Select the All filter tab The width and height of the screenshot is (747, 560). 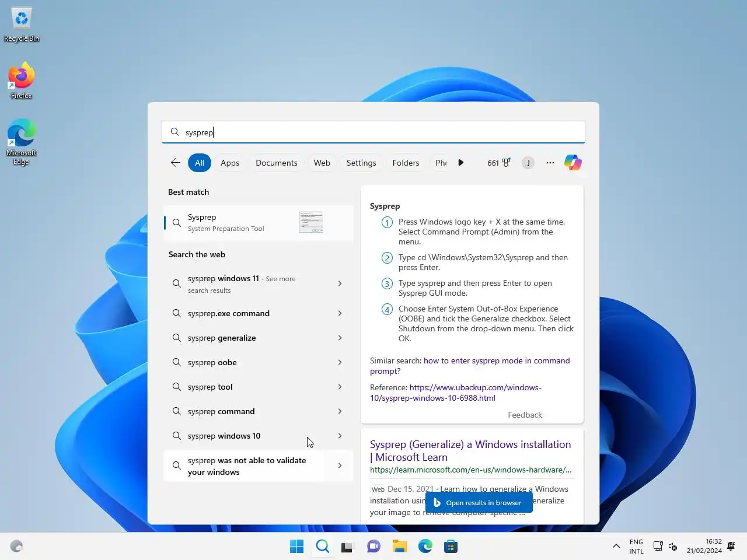(x=200, y=163)
